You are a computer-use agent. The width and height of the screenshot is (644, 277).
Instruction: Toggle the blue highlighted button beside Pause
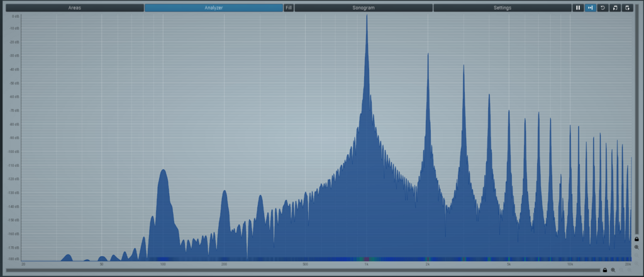tap(590, 8)
